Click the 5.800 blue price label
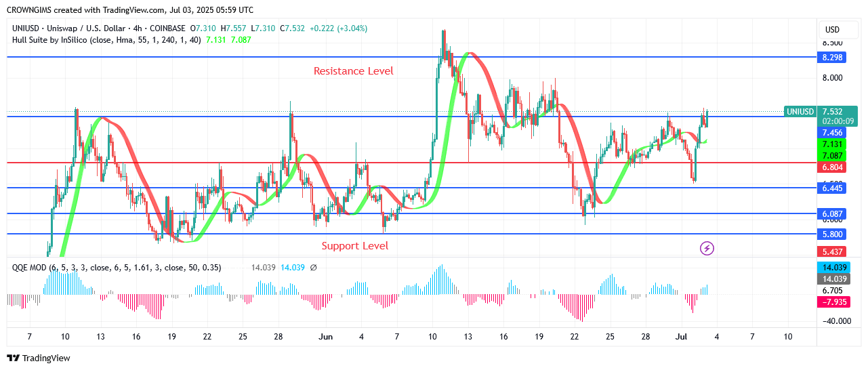This screenshot has height=370, width=868. coord(833,234)
